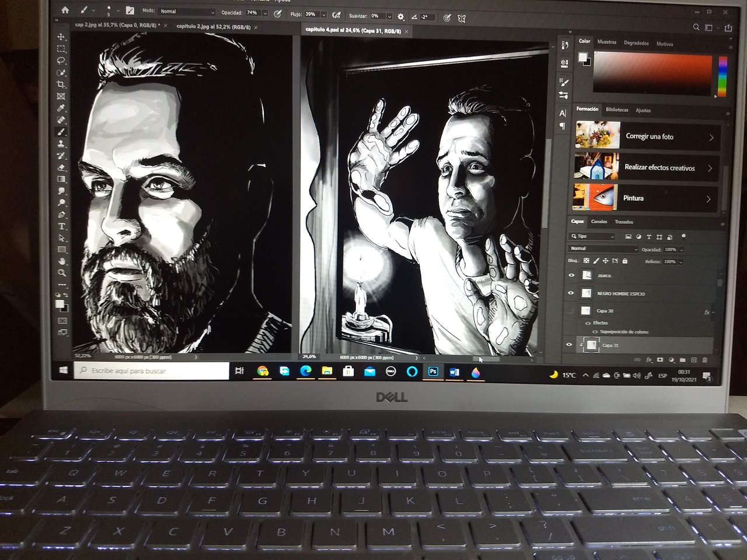
Task: Open Realizar efectos creativos tutorial
Action: click(x=647, y=167)
